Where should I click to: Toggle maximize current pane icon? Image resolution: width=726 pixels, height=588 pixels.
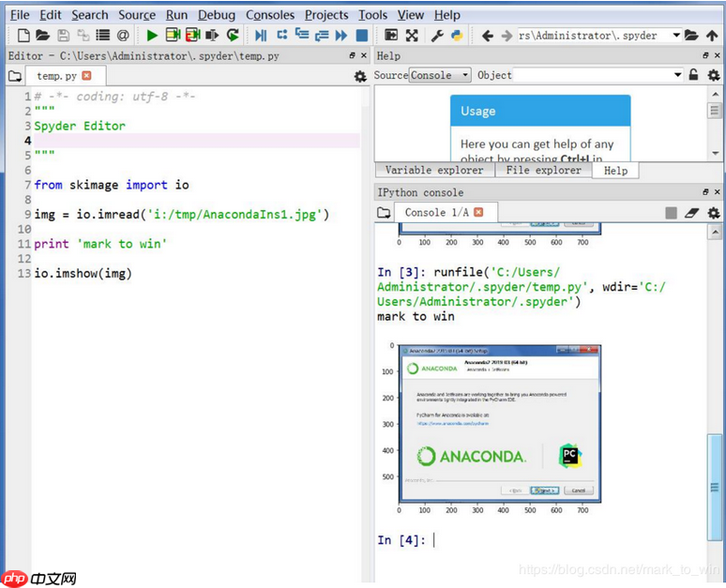(x=391, y=36)
